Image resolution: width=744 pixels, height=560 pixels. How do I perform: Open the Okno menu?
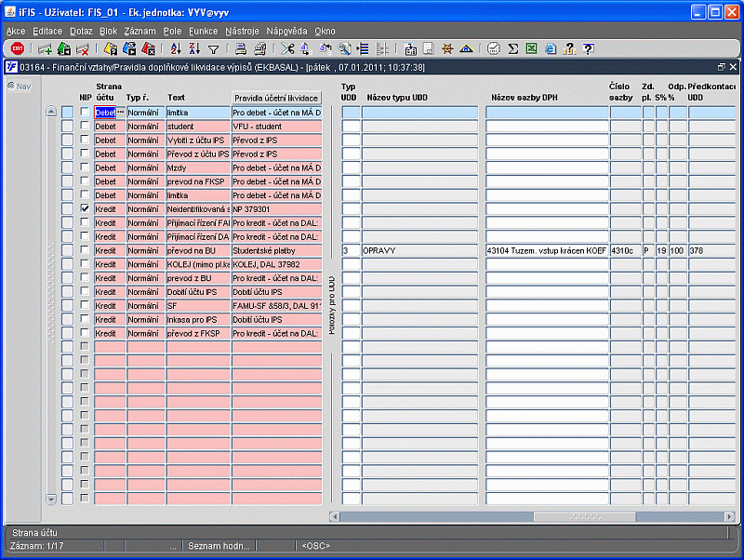click(x=325, y=32)
